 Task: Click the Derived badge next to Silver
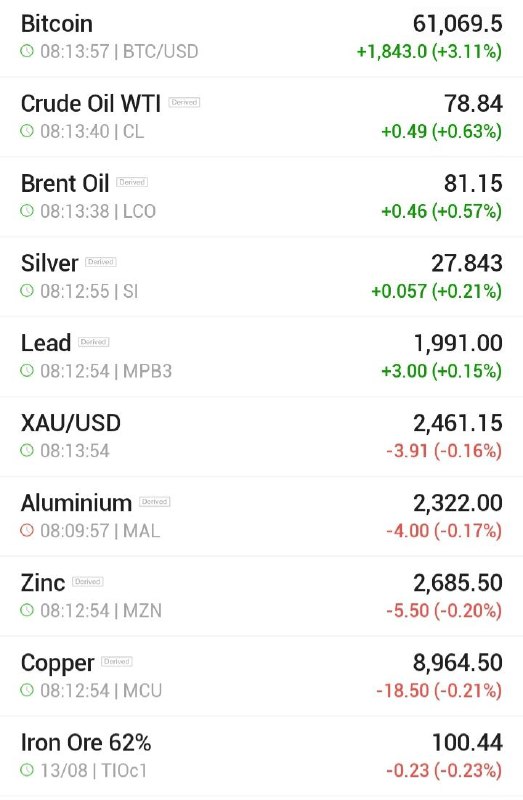[x=101, y=262]
